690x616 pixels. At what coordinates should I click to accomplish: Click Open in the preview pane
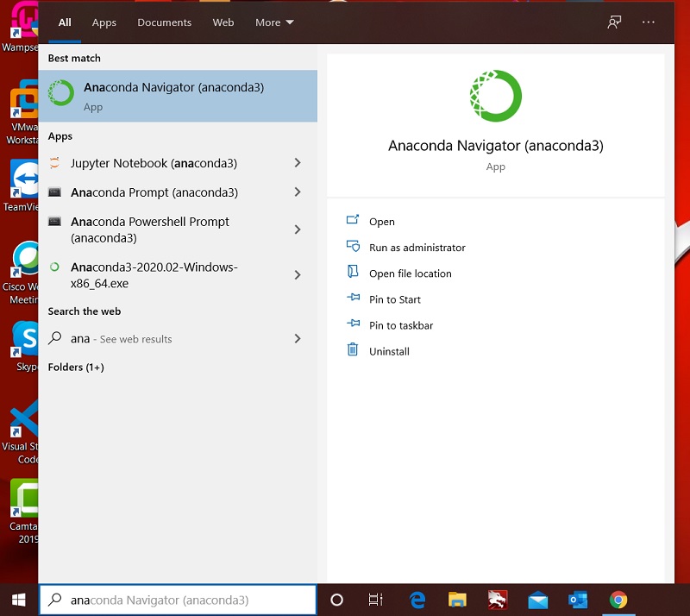[382, 222]
